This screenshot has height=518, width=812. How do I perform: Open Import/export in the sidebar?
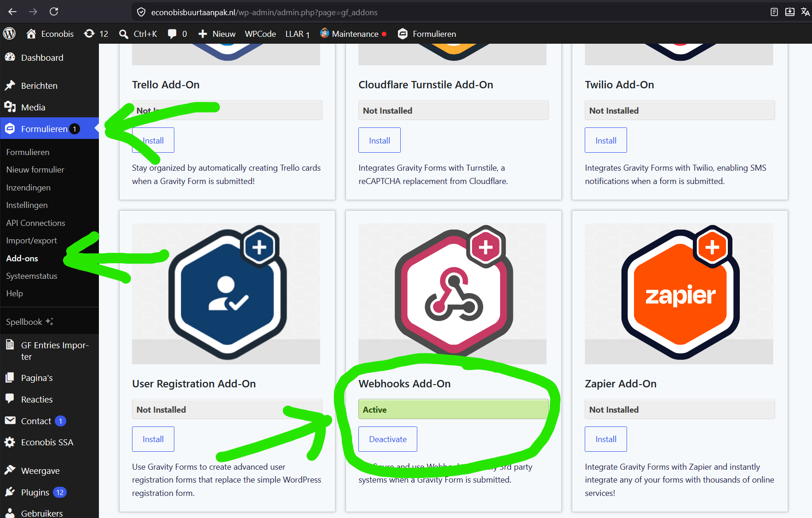point(31,241)
